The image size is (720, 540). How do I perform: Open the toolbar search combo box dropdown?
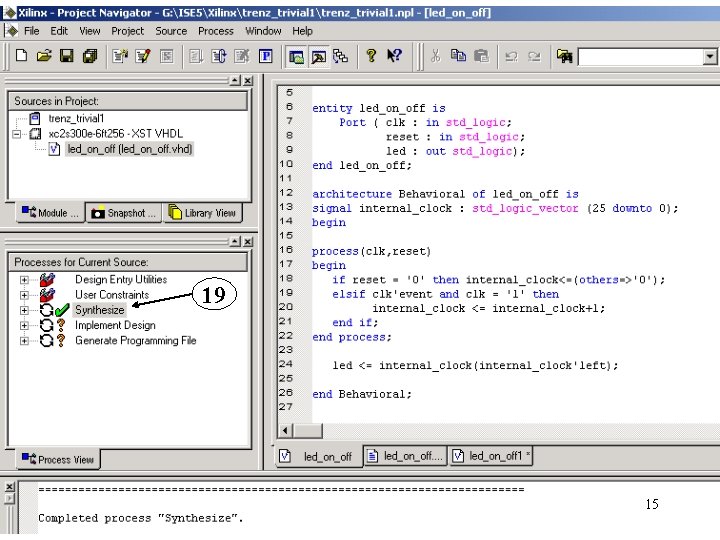(709, 57)
